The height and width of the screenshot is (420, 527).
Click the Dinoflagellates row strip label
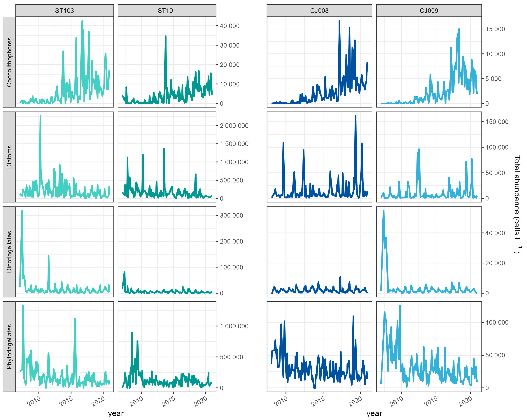[9, 252]
